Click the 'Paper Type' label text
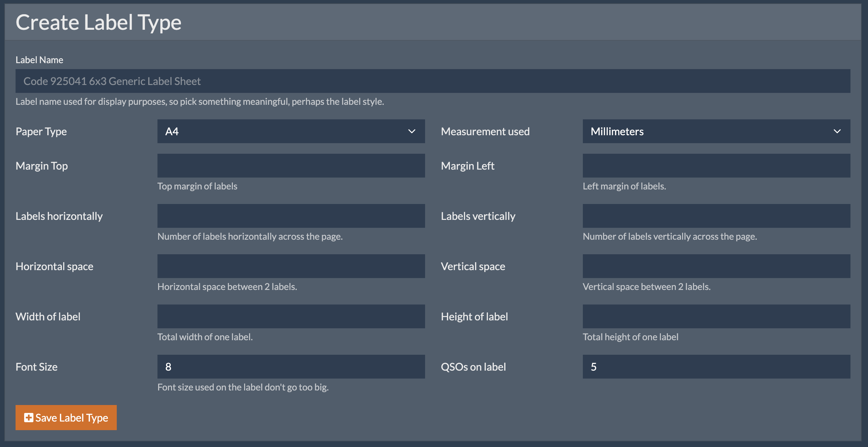This screenshot has height=447, width=868. click(x=41, y=132)
